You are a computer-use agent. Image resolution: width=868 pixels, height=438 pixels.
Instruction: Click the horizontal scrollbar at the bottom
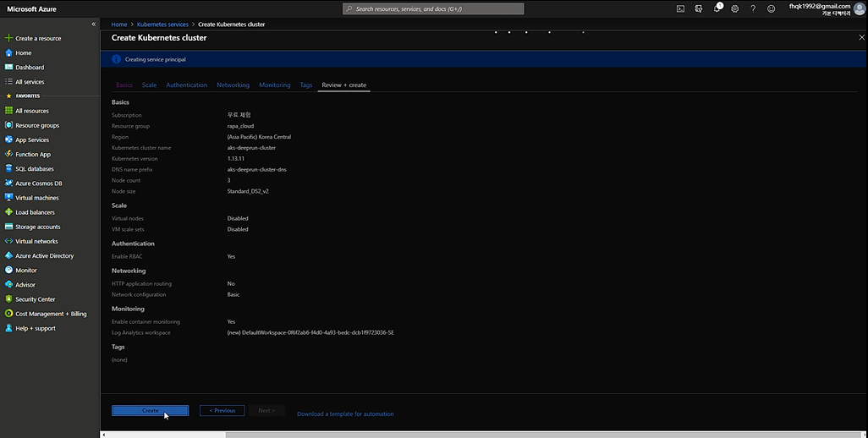[542, 435]
